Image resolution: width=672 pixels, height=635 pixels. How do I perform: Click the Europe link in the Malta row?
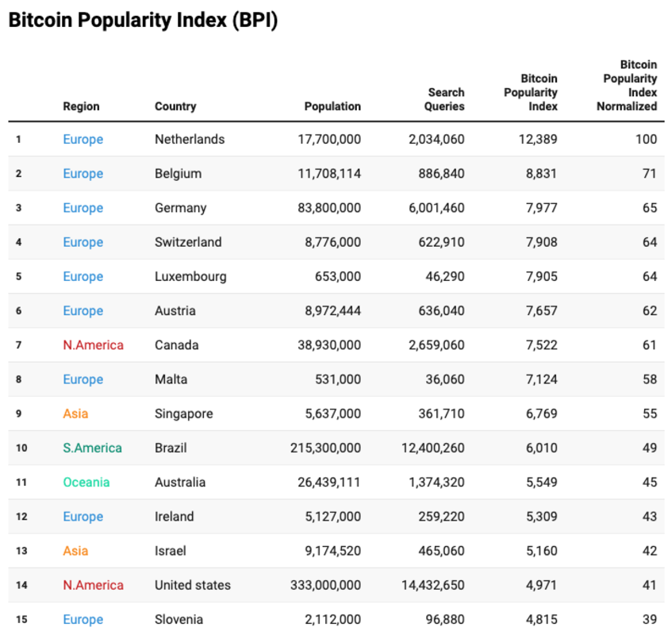(x=83, y=379)
